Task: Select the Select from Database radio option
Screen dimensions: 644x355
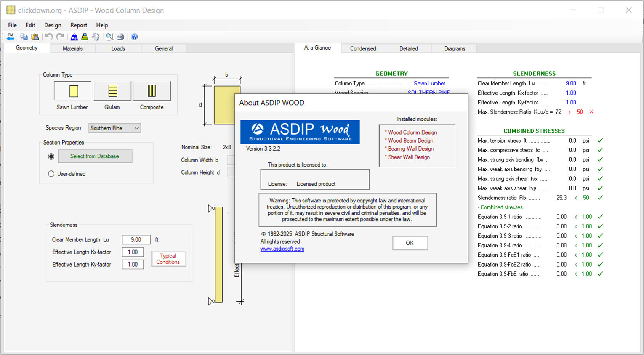Action: pos(51,156)
